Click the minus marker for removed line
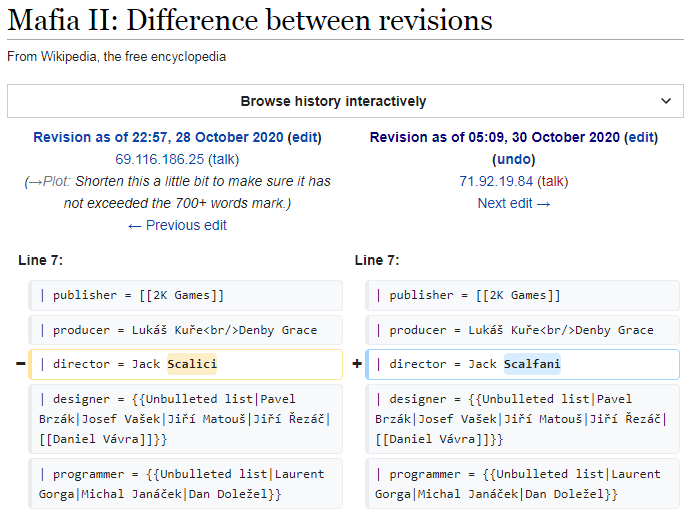690x510 pixels. tap(20, 364)
